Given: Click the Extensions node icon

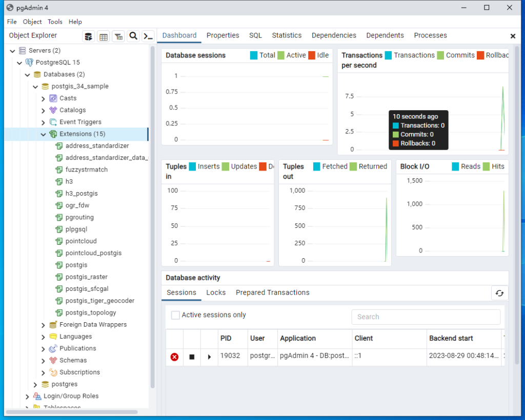Looking at the screenshot, I should point(53,134).
